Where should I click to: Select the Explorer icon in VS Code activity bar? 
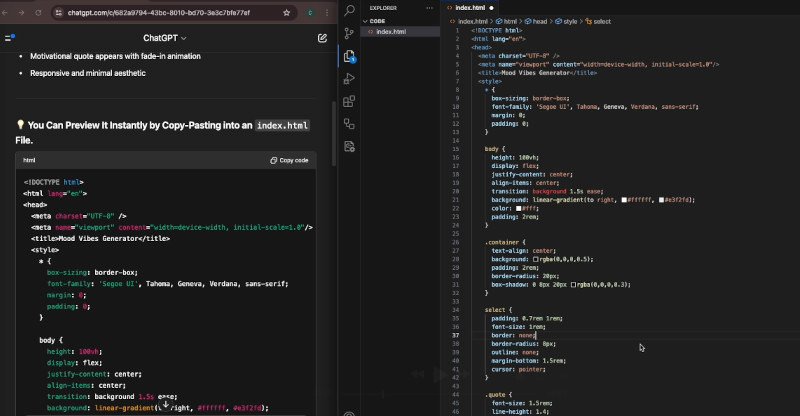point(349,56)
